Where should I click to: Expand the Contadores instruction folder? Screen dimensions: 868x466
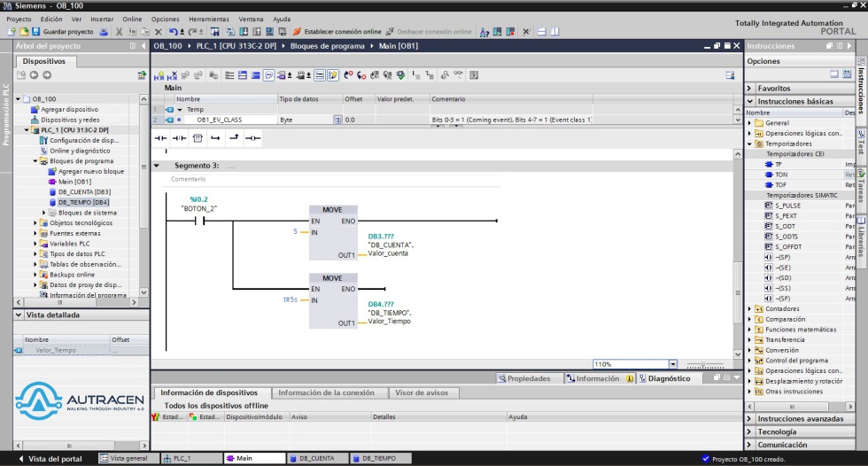[x=750, y=309]
